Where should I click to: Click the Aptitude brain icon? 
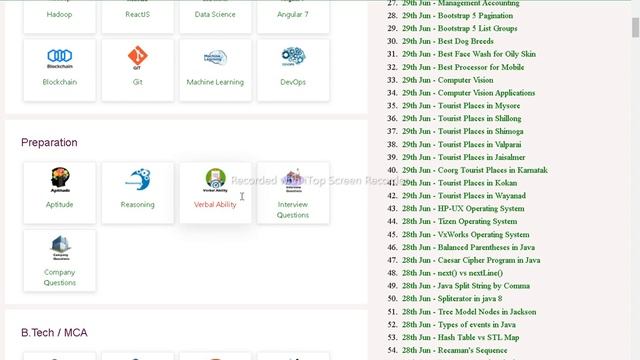coord(60,180)
